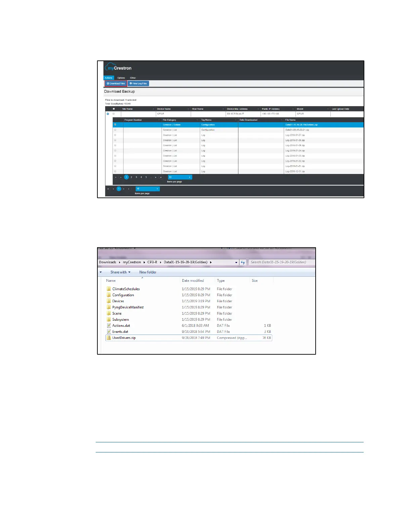Viewport: 411px width, 532px height.
Task: Switch to the Other tab
Action: 133,78
